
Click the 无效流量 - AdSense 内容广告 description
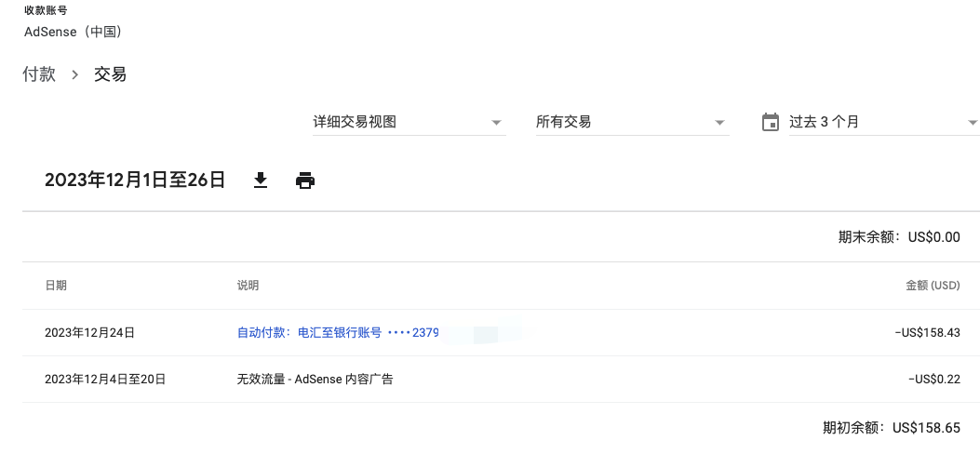[315, 379]
